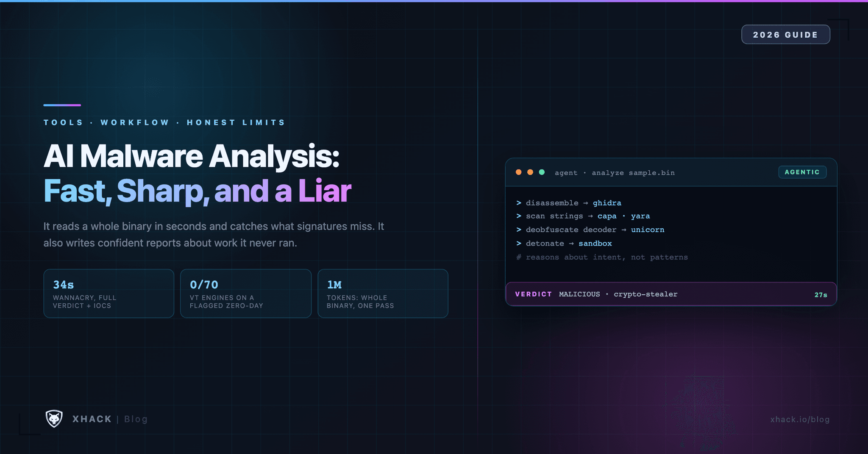The height and width of the screenshot is (454, 868).
Task: Click the 27s timer value
Action: click(821, 295)
